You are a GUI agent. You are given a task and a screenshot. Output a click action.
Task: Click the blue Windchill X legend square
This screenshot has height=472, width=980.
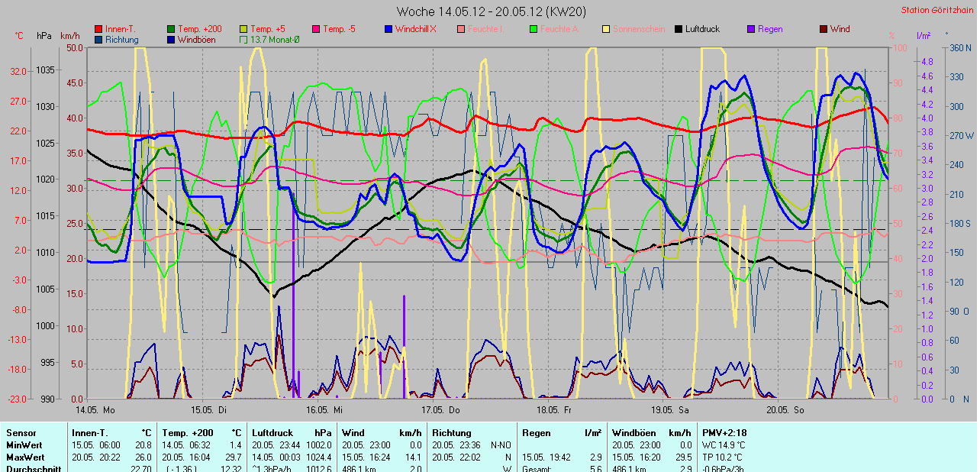click(x=388, y=29)
